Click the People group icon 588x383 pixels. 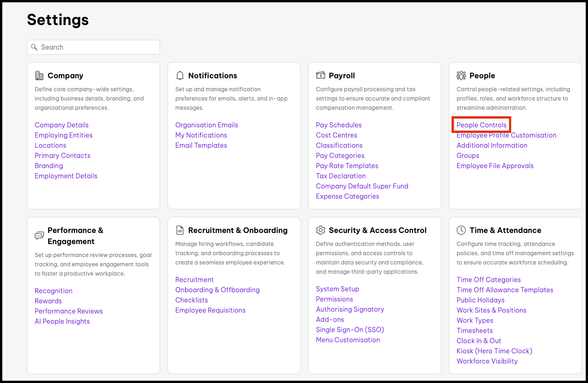(461, 75)
